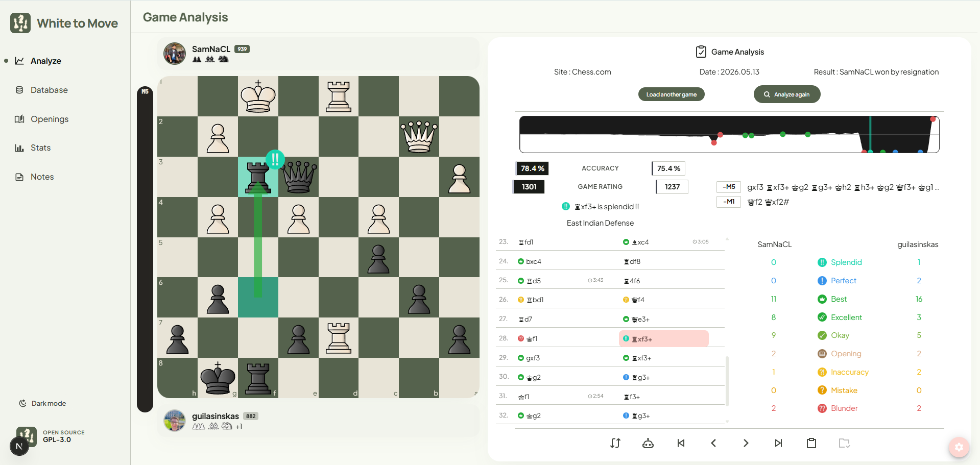Viewport: 980px width, 465px height.
Task: Click the 1237 game rating value
Action: (x=672, y=187)
